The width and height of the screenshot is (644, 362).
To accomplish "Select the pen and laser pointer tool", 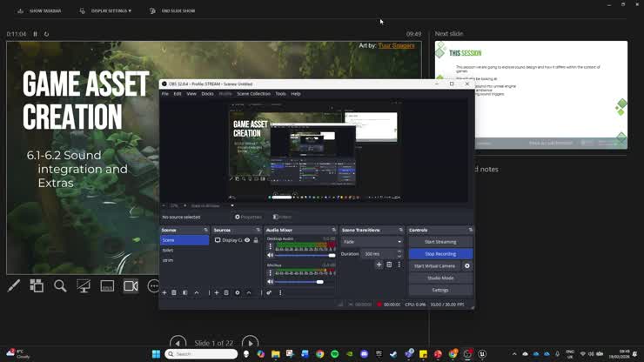I will 14,285.
